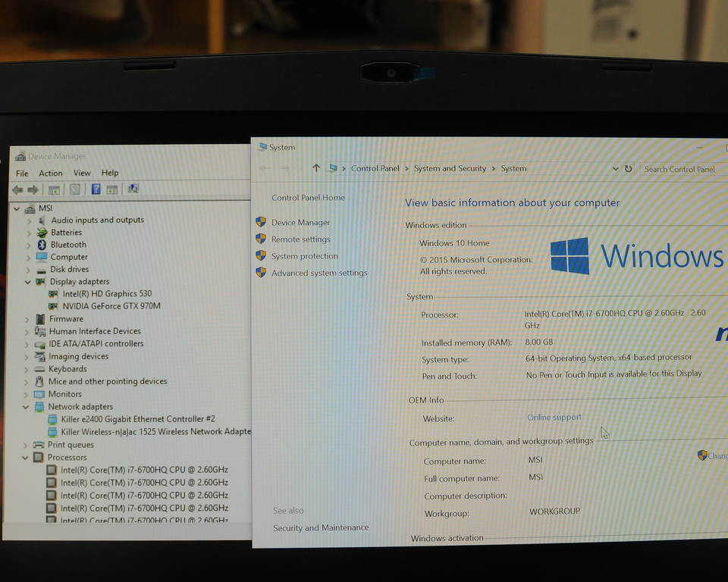This screenshot has height=582, width=728.
Task: Expand the Audio inputs and outputs node
Action: tap(29, 221)
